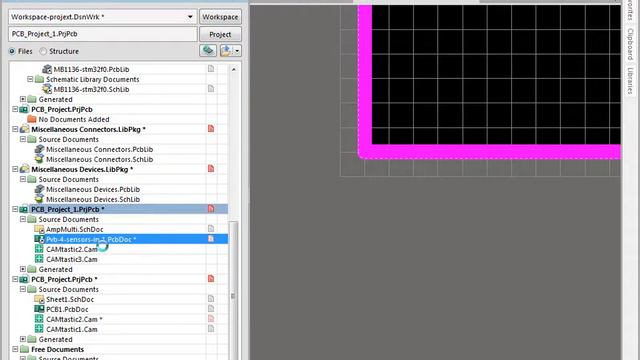Screen dimensions: 640x360
Task: Click the PCB1.PcbDoc board icon
Action: tap(40, 309)
